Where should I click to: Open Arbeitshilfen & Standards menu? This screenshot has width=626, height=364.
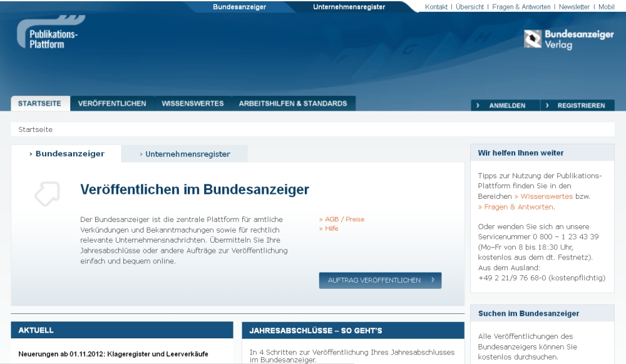[293, 104]
